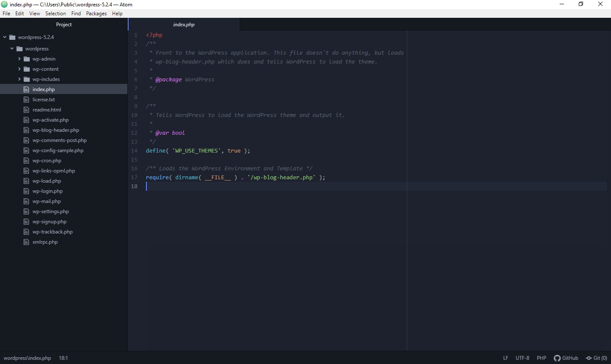Click the UTF-8 encoding selector
Viewport: 611px width, 364px height.
522,358
